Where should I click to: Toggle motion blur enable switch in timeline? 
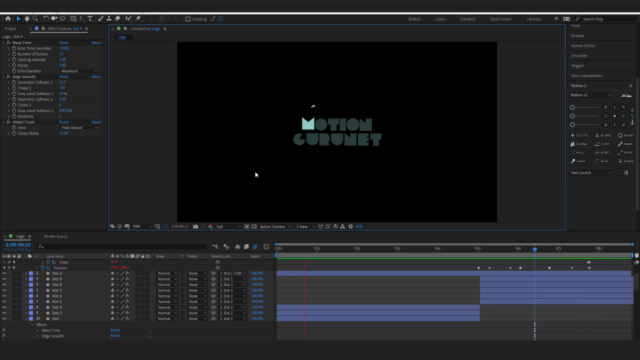tap(255, 247)
